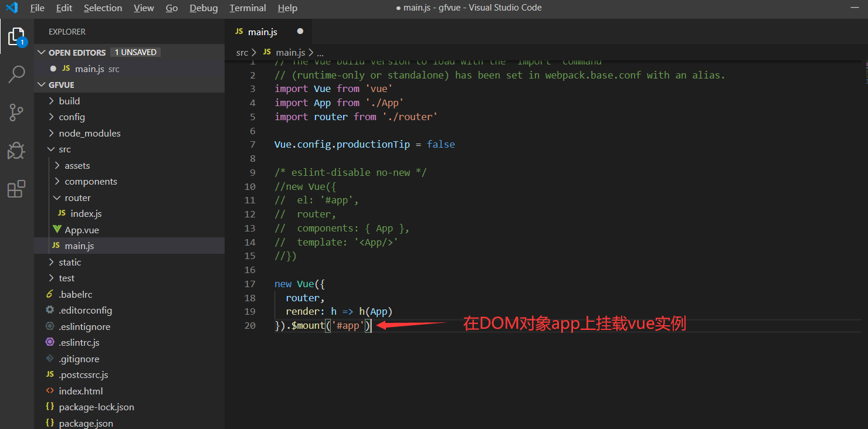Click the ESLint icon of .eslintignore
Image resolution: width=868 pixels, height=429 pixels.
point(50,326)
